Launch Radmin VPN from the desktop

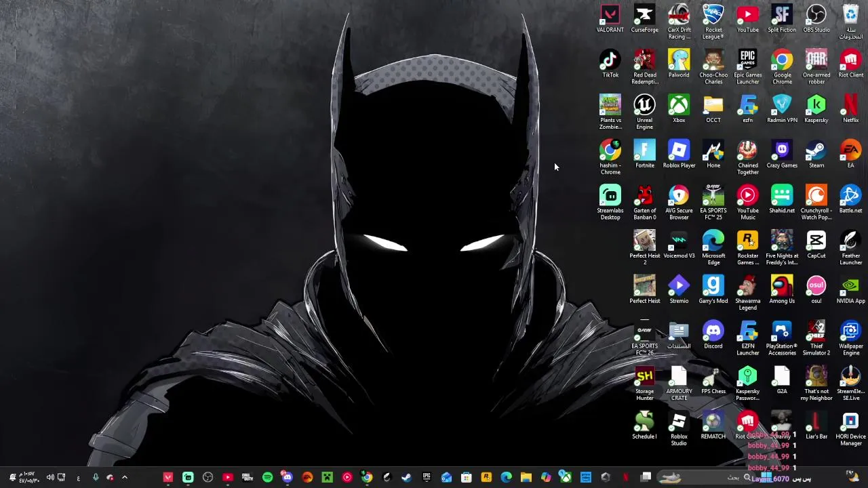[782, 110]
